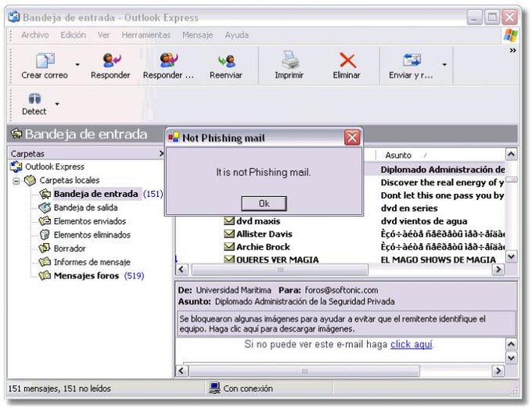Click the blocked images info bar

click(347, 324)
